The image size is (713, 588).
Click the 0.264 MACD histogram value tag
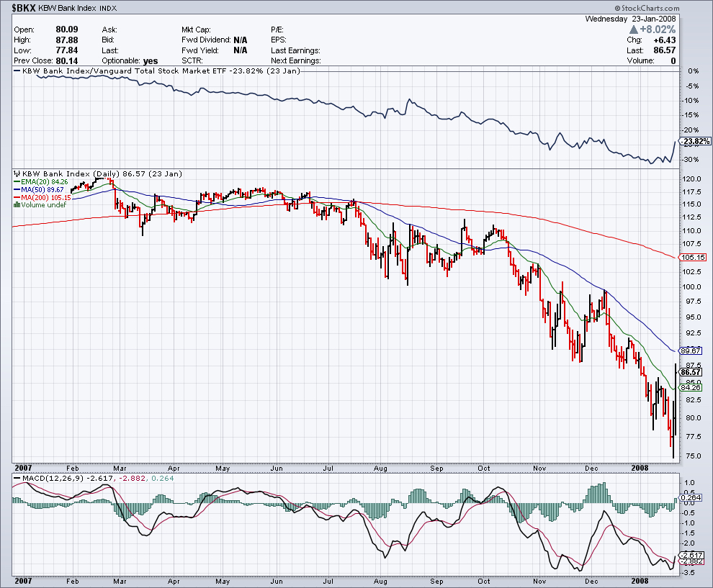click(691, 497)
